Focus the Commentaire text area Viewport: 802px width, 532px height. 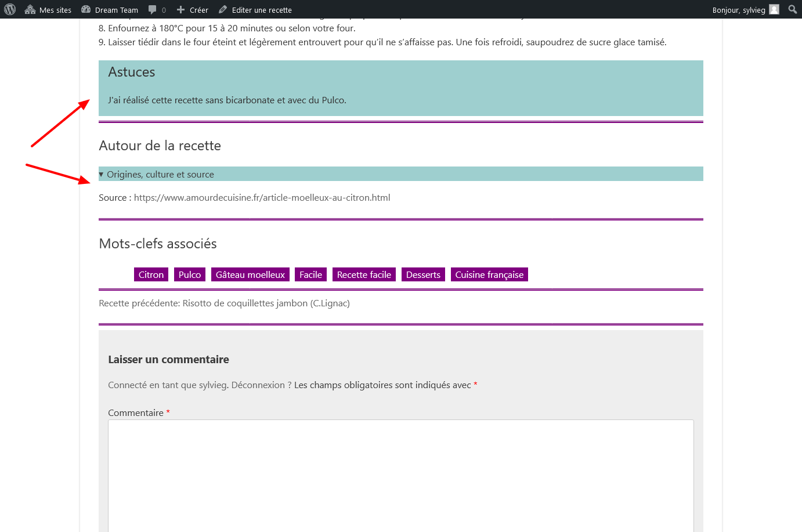pyautogui.click(x=400, y=476)
